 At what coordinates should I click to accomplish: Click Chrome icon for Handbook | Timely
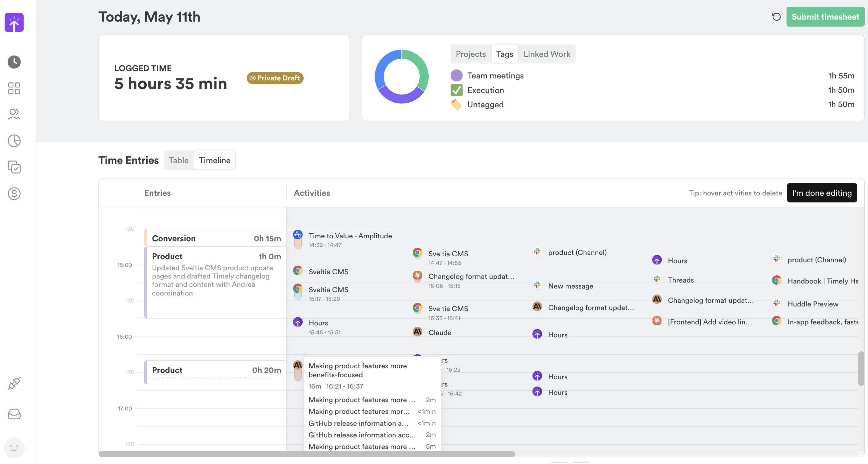pyautogui.click(x=776, y=280)
